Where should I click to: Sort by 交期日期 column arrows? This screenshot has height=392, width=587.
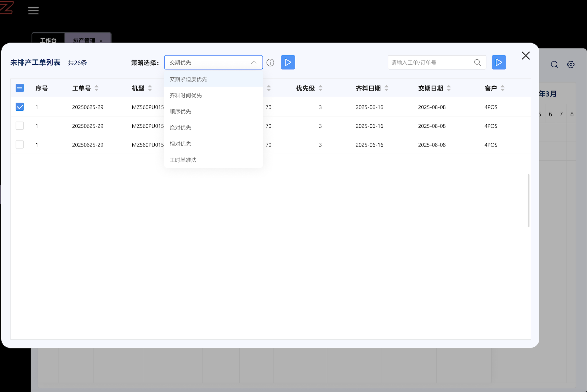pos(449,88)
